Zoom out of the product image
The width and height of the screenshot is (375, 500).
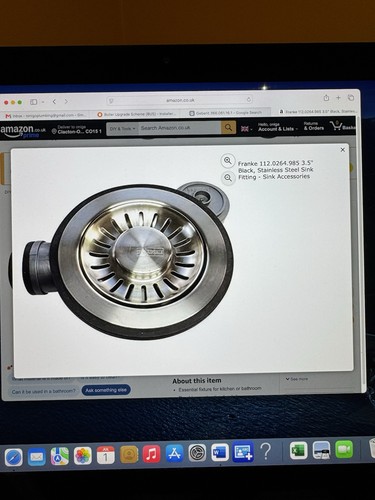(228, 177)
